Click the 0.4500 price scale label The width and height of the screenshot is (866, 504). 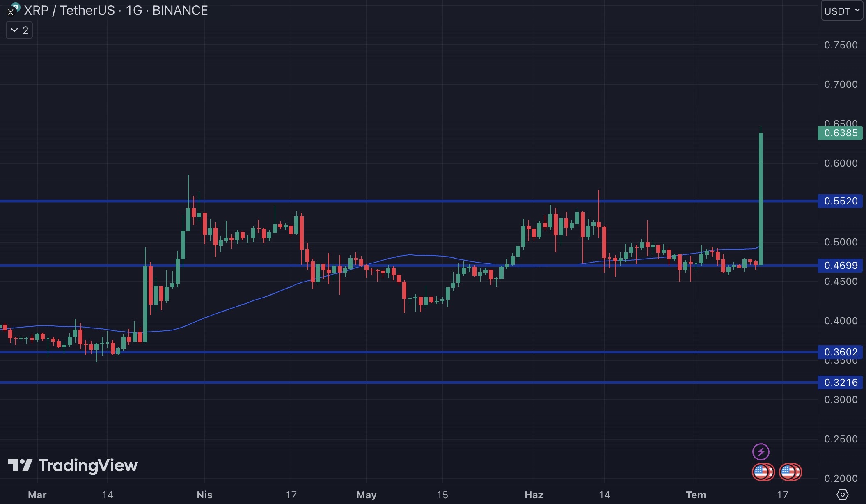click(841, 282)
